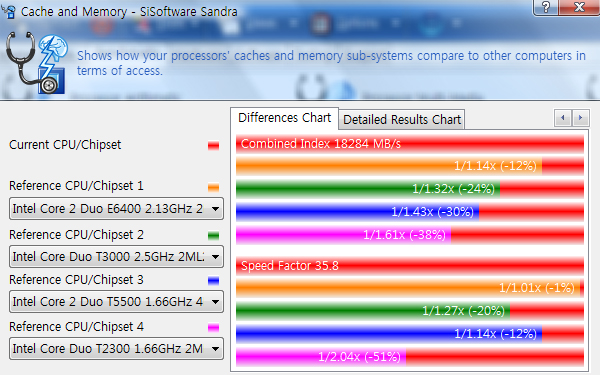Open the Intel Core Duo T3000 dropdown
Image resolution: width=600 pixels, height=375 pixels.
116,256
